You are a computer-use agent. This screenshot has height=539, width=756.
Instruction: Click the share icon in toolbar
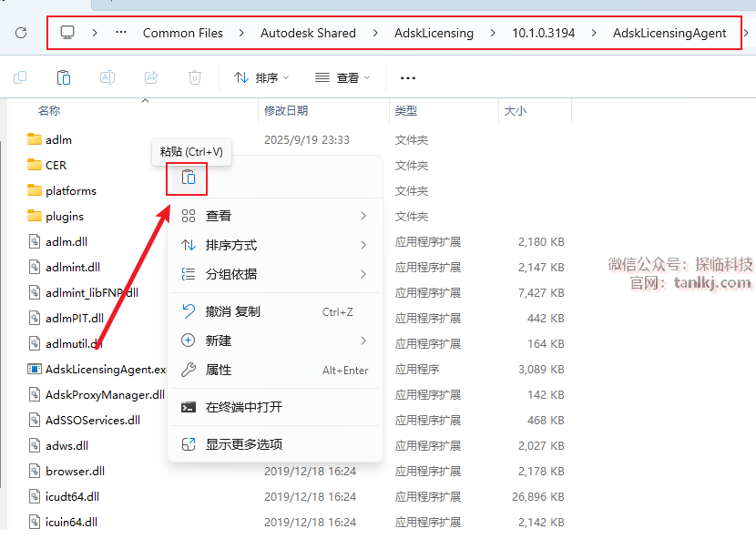[x=151, y=78]
